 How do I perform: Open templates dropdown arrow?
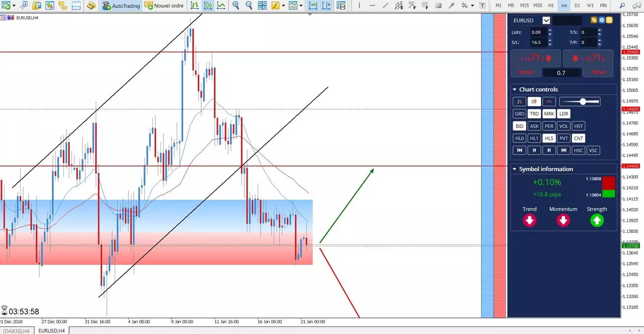[x=301, y=6]
